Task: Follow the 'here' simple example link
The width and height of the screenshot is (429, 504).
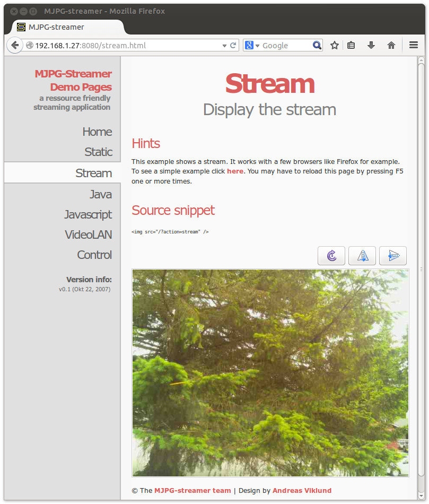Action: (x=235, y=171)
